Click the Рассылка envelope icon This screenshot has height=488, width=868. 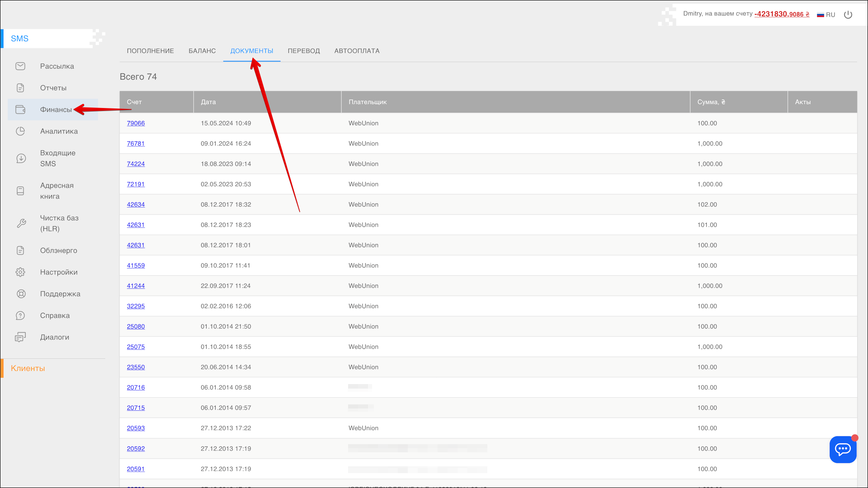tap(20, 66)
